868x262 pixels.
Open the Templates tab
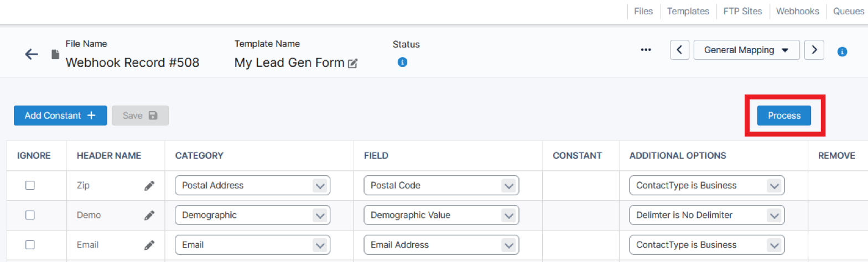[x=688, y=11]
